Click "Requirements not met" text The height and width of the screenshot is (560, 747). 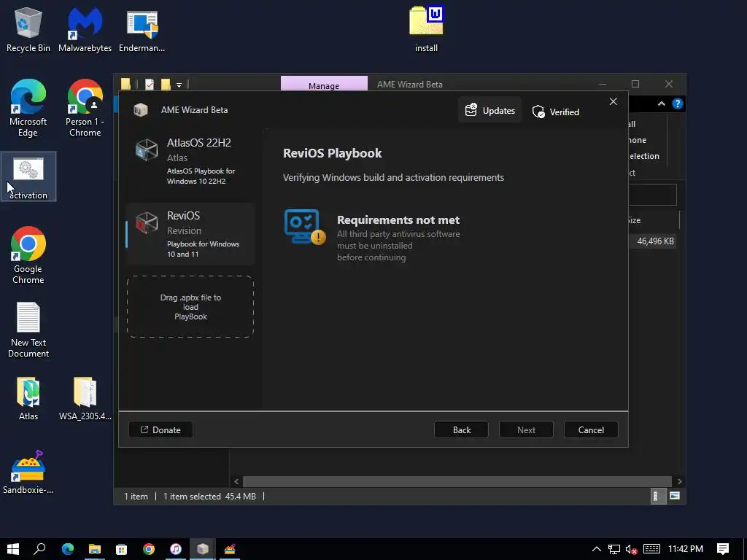click(398, 220)
